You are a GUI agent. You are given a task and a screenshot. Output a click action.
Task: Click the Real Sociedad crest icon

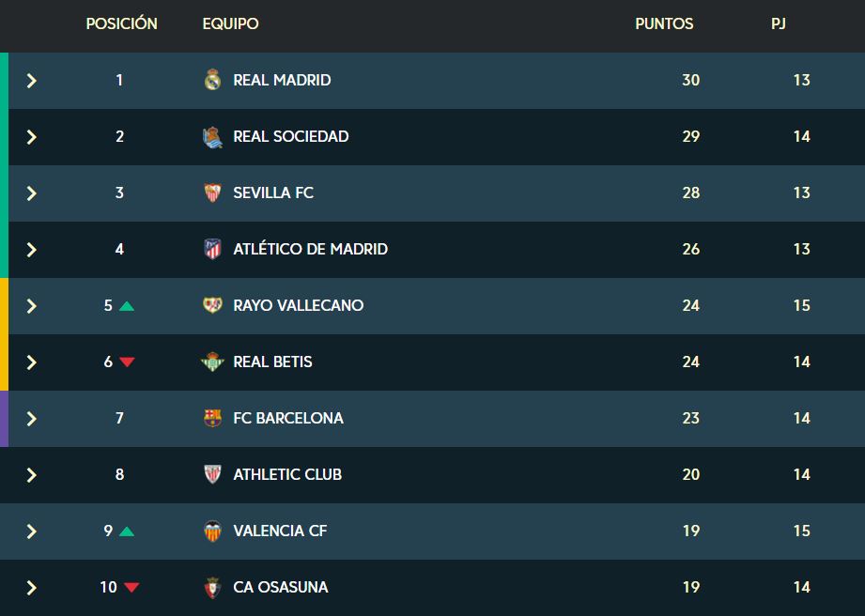point(212,137)
